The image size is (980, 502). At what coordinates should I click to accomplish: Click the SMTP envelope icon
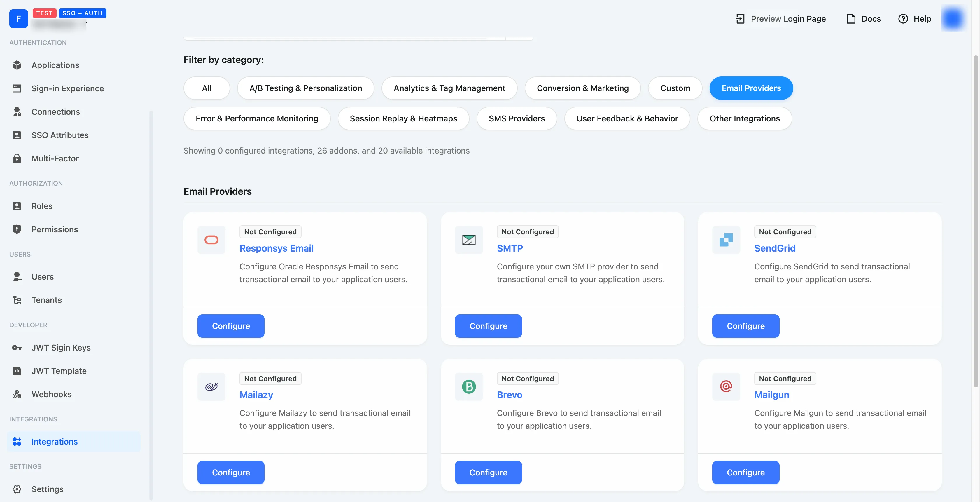click(x=468, y=240)
